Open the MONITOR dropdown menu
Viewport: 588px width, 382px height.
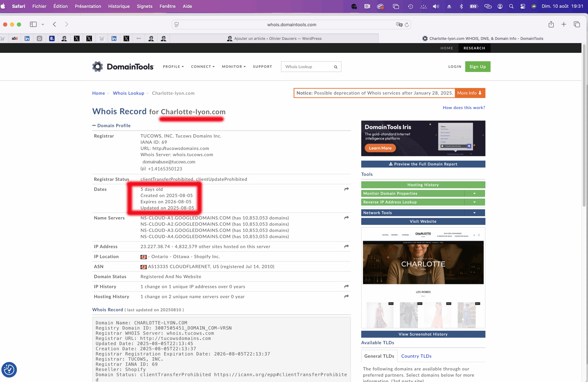coord(234,66)
